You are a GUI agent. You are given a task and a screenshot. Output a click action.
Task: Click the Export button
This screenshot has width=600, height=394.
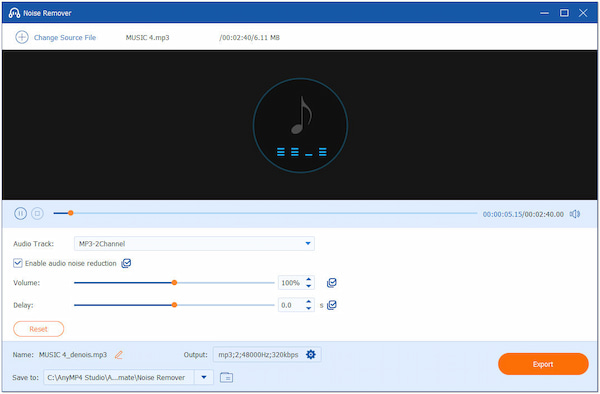[x=543, y=364]
